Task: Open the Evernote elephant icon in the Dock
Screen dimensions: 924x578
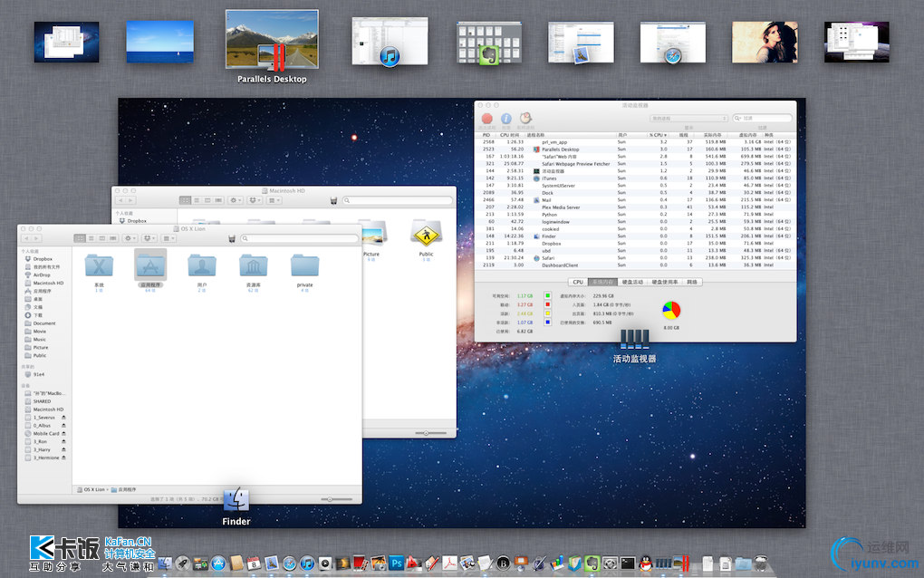Action: pos(592,564)
